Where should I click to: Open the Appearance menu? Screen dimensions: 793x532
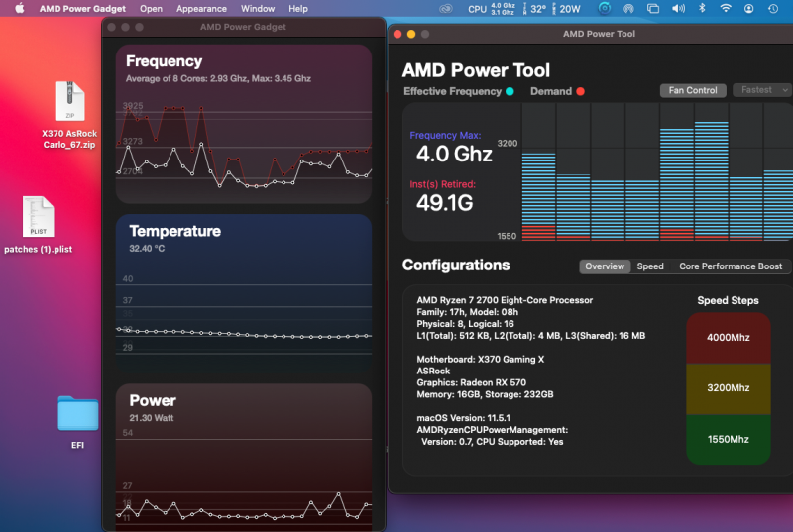pos(201,9)
